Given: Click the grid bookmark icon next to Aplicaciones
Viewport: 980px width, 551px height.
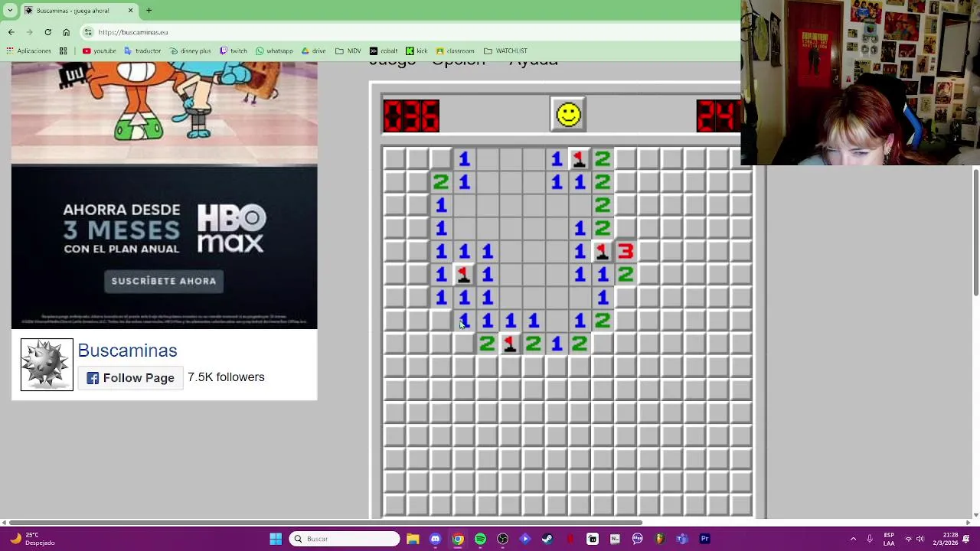Looking at the screenshot, I should (x=63, y=51).
